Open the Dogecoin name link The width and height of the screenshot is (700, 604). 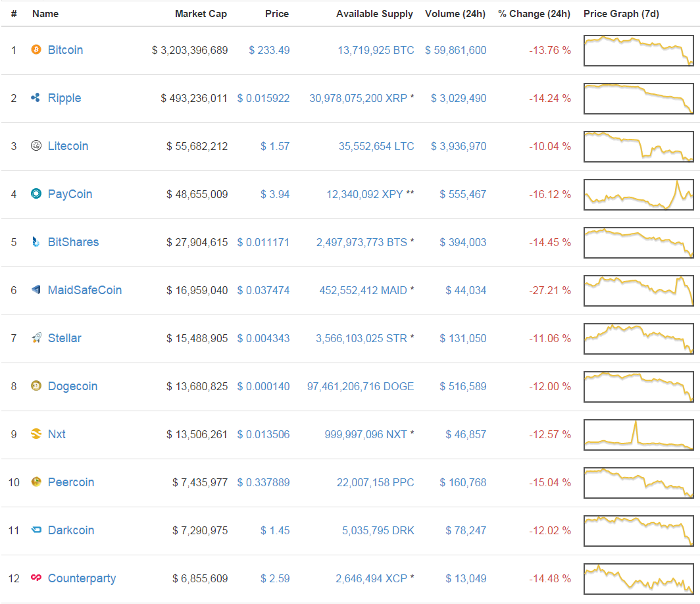(73, 386)
